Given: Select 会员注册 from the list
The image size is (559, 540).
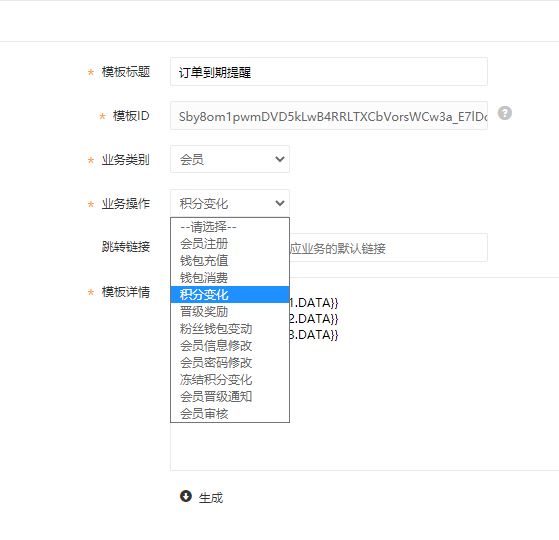Looking at the screenshot, I should pyautogui.click(x=230, y=243).
